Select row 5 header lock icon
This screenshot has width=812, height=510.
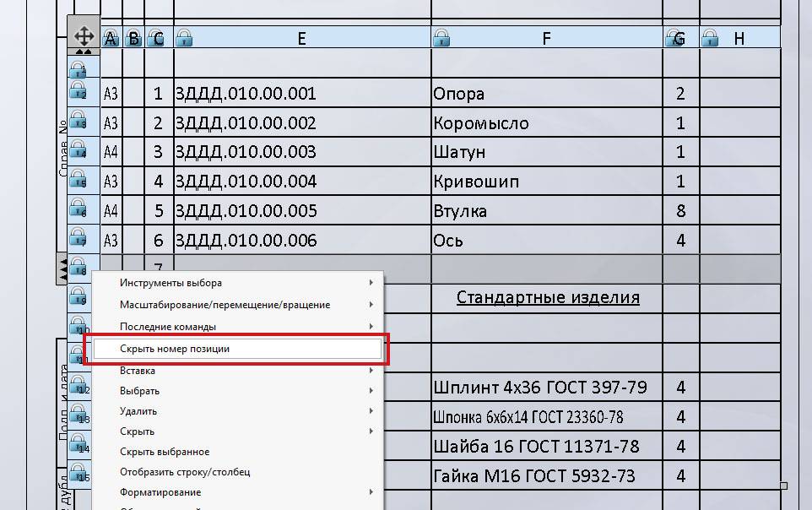(78, 179)
